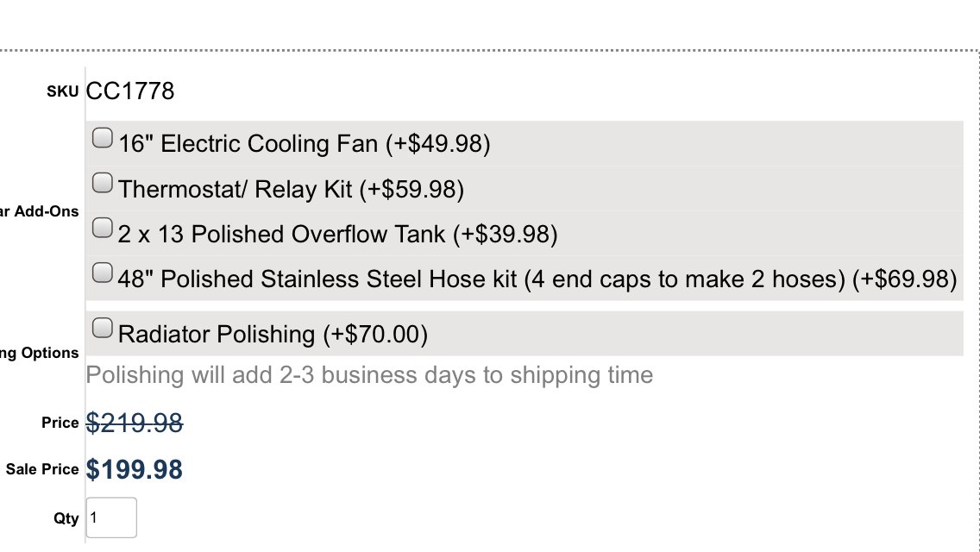The height and width of the screenshot is (552, 980).
Task: Select the Stainless Steel Hose kit checkbox
Action: coord(103,273)
